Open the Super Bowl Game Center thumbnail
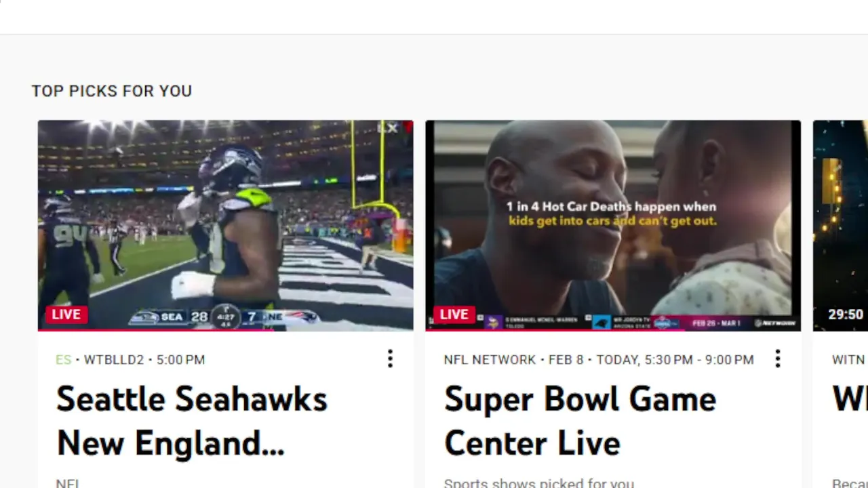Screen dimensions: 868x488 tap(613, 226)
